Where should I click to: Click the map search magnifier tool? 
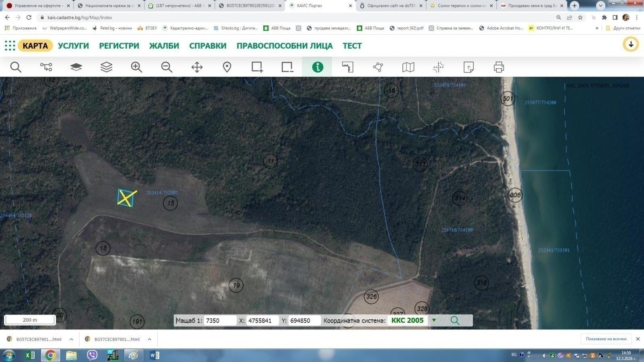[16, 67]
